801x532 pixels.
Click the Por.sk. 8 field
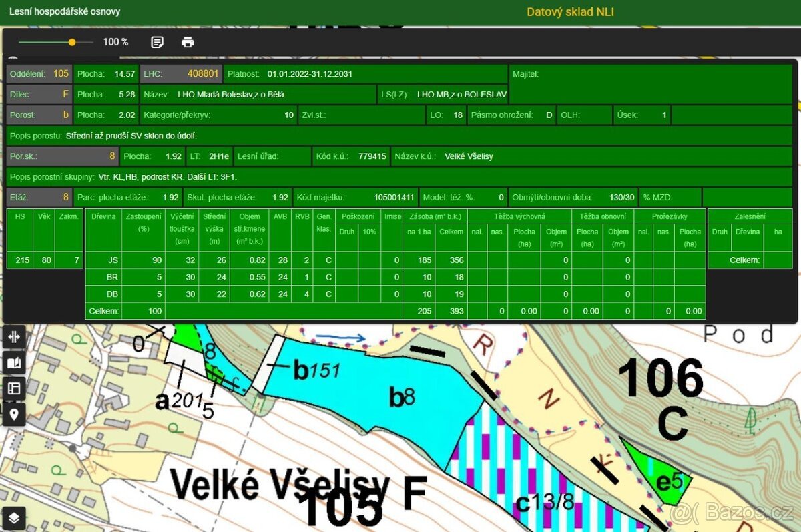(62, 156)
